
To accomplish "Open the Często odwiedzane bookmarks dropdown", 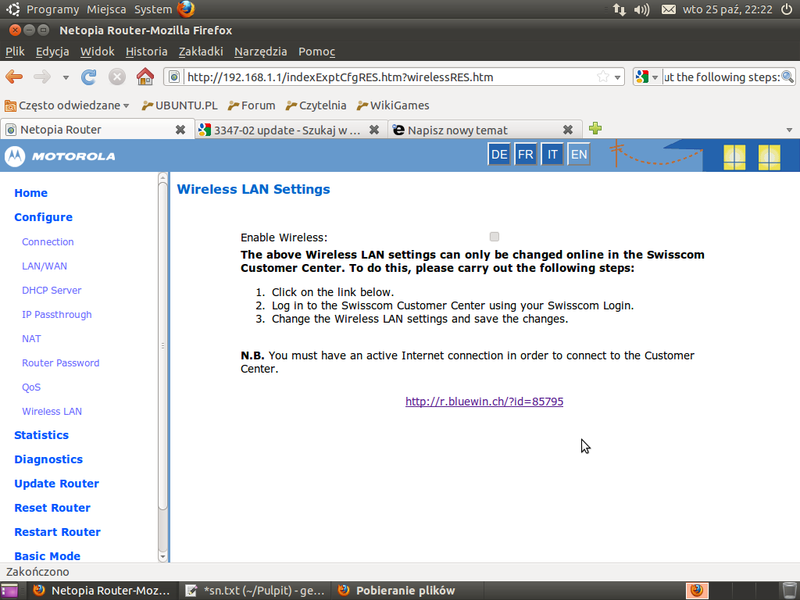I will pyautogui.click(x=67, y=106).
